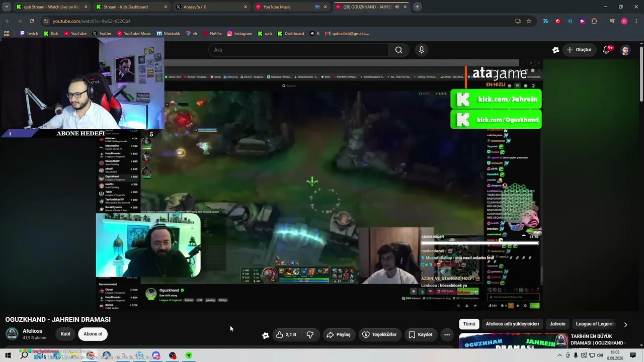Screen dimensions: 644x362
Task: Show next filter chips with the right arrow
Action: (625, 324)
